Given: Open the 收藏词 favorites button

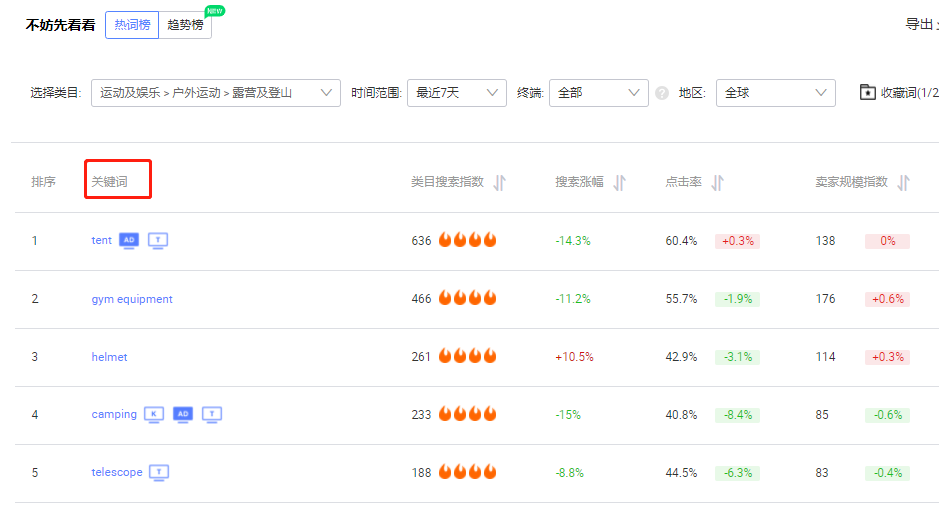Looking at the screenshot, I should tap(900, 93).
